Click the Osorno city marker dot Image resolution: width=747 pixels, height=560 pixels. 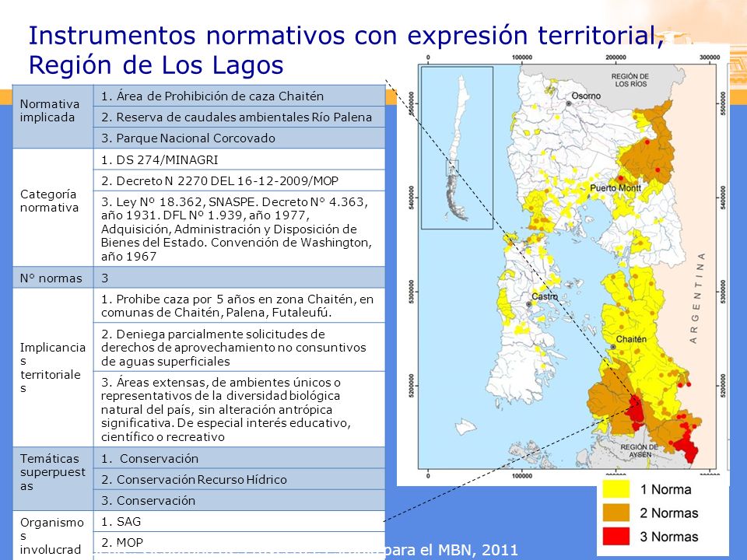pos(568,103)
